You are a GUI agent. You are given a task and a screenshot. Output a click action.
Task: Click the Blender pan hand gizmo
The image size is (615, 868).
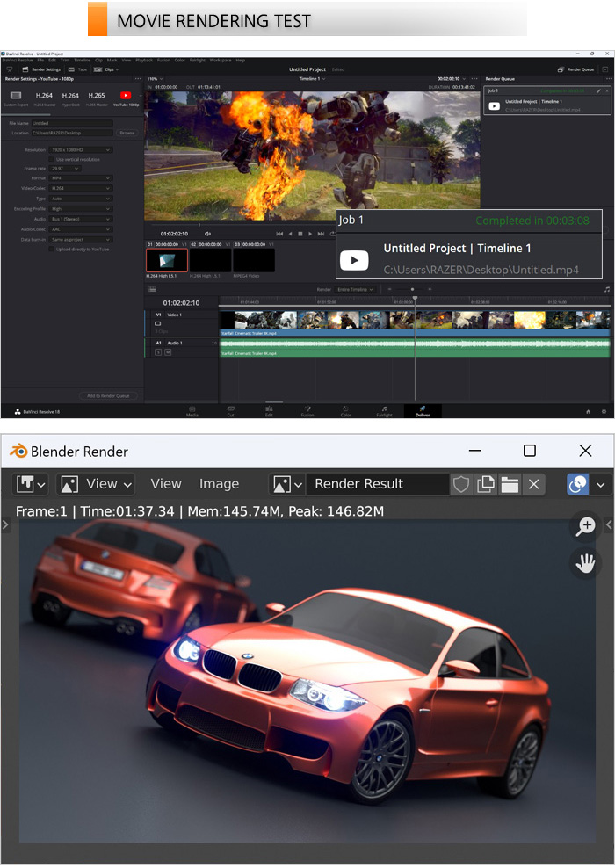point(585,564)
